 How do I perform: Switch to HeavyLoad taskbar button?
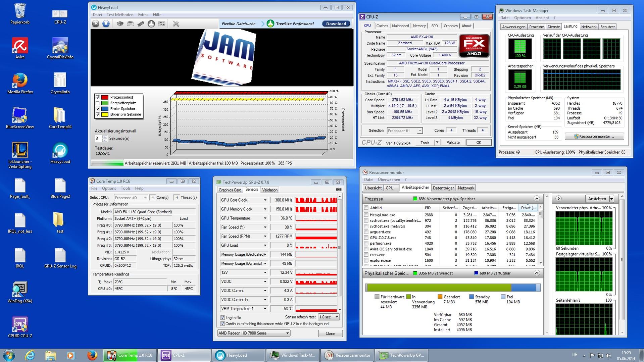238,355
